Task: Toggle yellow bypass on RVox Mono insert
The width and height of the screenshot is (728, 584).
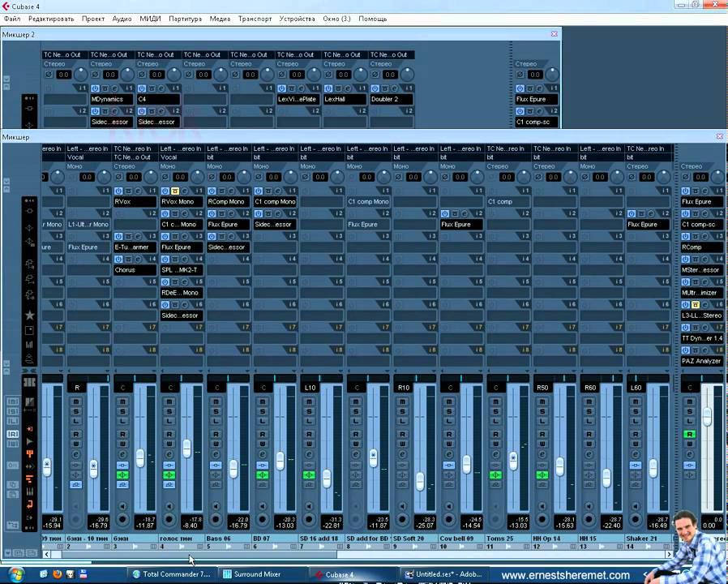Action: tap(175, 191)
